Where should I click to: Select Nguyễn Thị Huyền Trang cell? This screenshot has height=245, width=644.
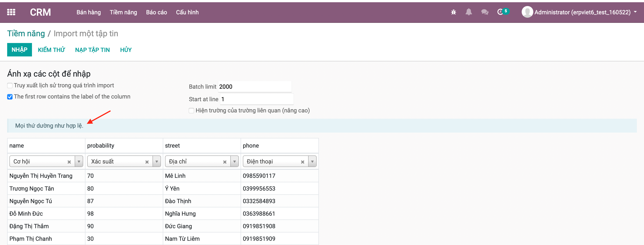pyautogui.click(x=46, y=176)
